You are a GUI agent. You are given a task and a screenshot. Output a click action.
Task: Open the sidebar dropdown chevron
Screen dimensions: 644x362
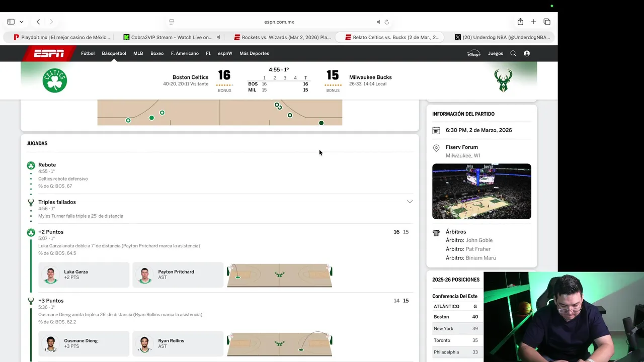[22, 22]
